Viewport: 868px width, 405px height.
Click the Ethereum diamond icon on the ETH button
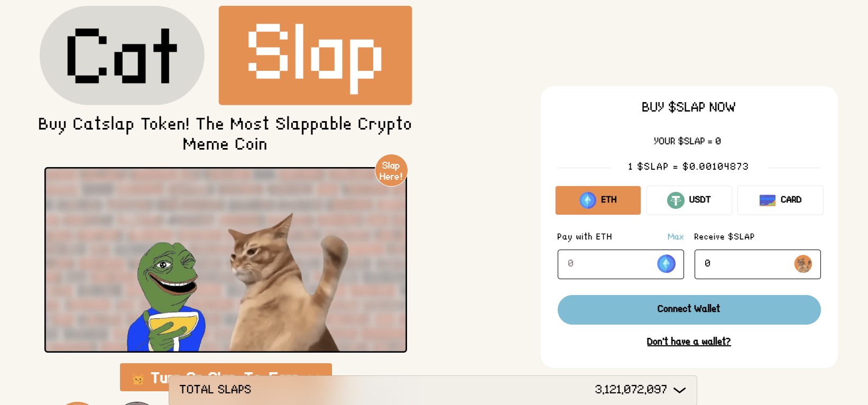[588, 200]
